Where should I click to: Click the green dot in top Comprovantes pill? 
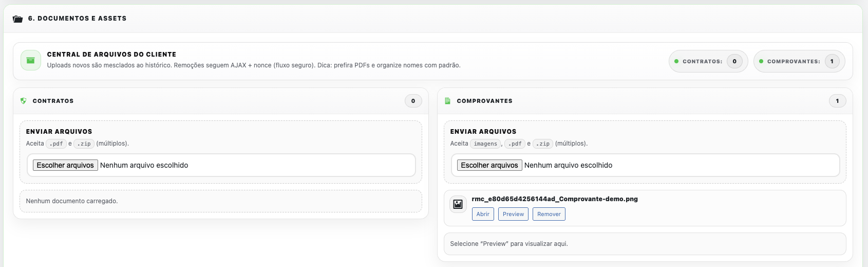(x=761, y=61)
